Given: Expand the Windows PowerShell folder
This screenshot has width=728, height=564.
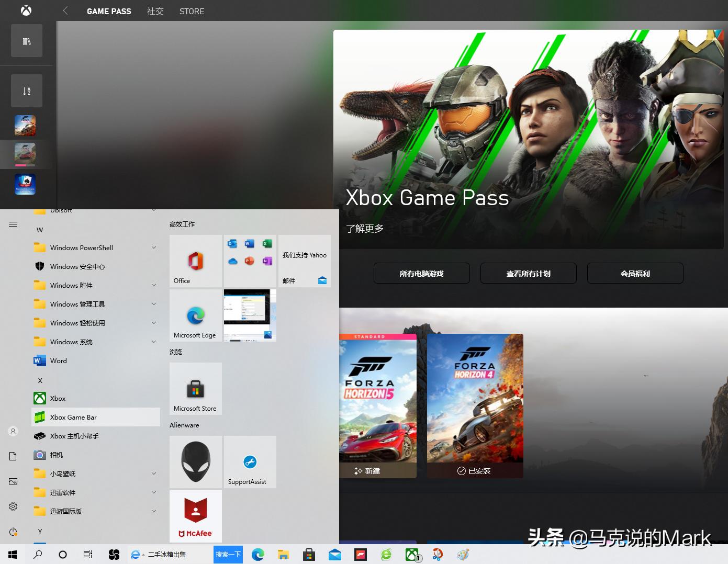Looking at the screenshot, I should [x=153, y=247].
